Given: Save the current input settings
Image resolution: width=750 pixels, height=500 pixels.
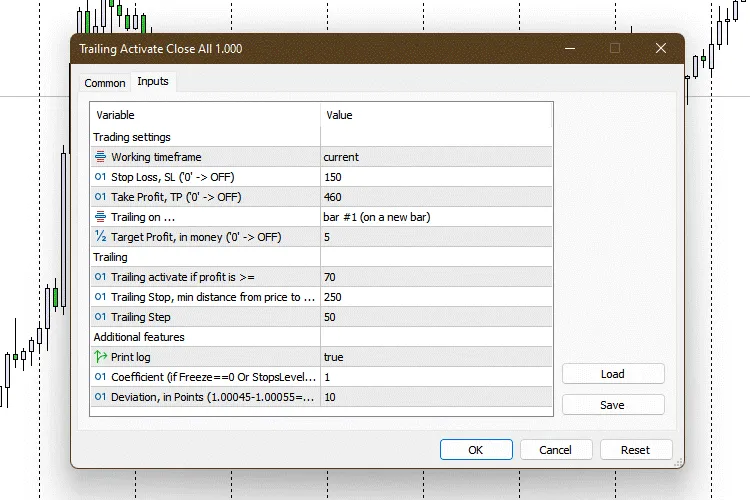Looking at the screenshot, I should [613, 405].
